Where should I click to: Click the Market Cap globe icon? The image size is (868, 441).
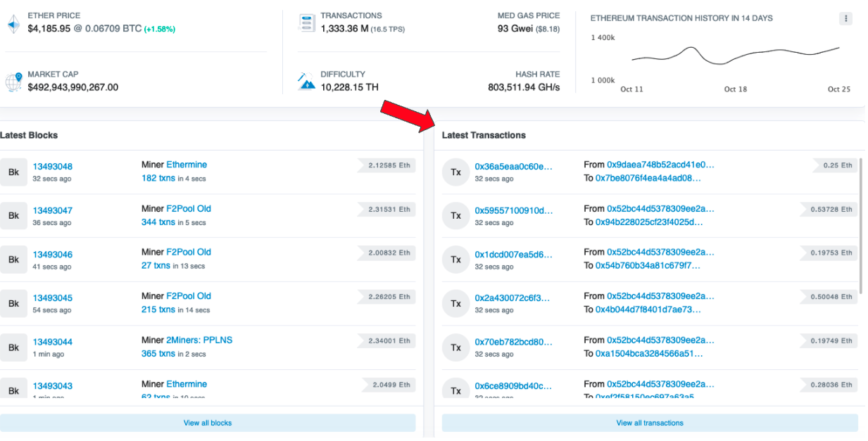(x=13, y=82)
